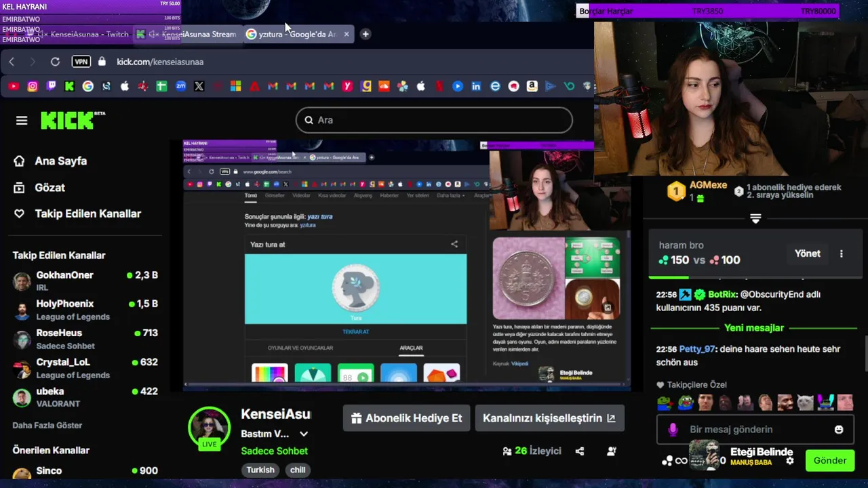The image size is (868, 488).
Task: Click the share icon next to İzleyici
Action: pos(580,451)
